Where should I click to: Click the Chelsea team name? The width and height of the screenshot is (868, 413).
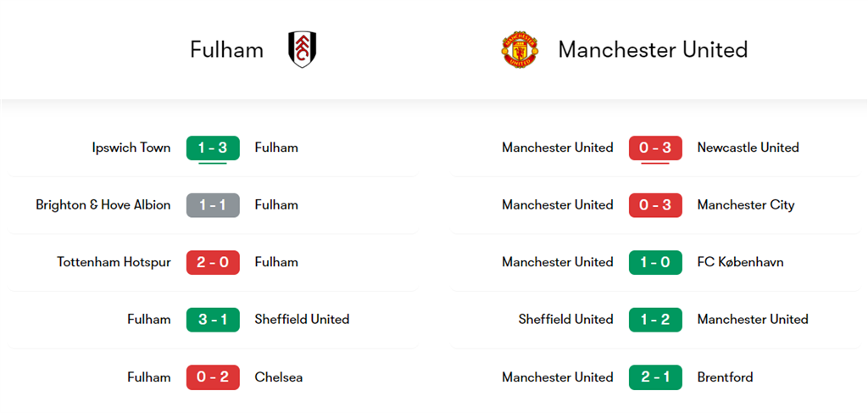(278, 377)
